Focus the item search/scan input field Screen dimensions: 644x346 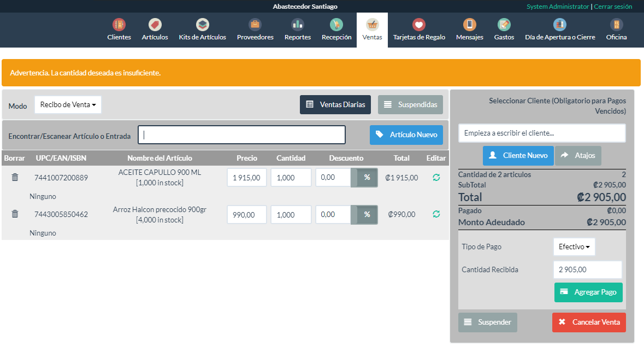241,135
